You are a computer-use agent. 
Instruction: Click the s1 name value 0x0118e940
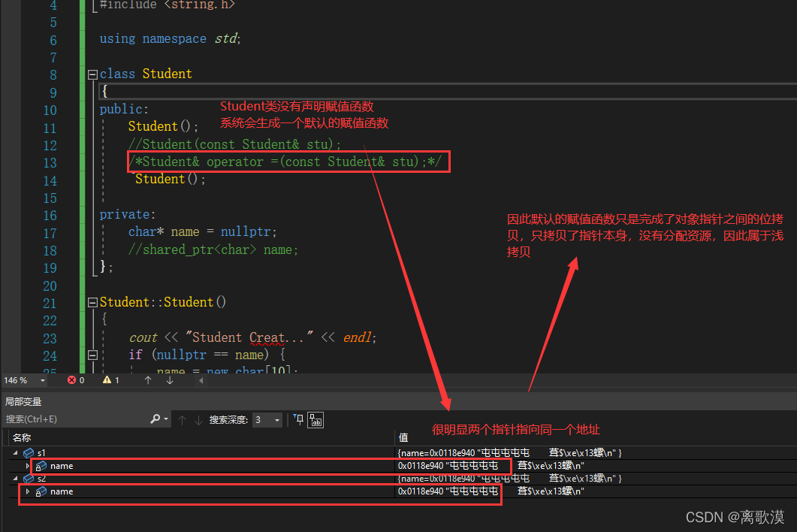(491, 465)
